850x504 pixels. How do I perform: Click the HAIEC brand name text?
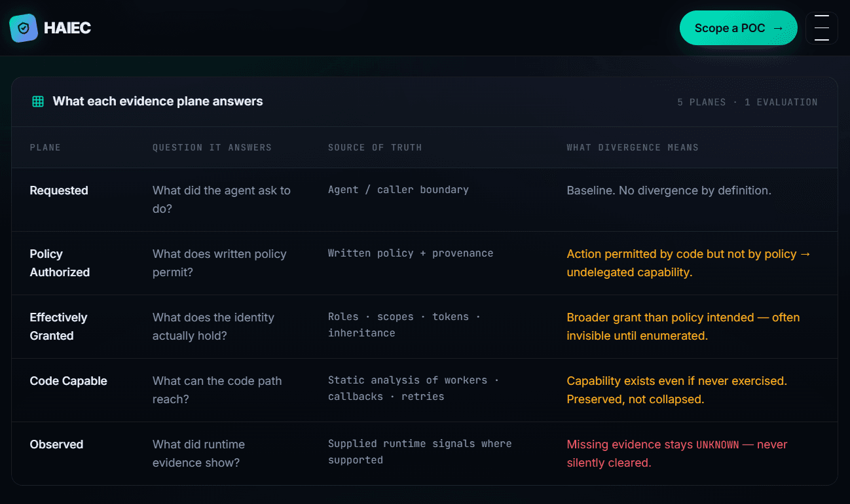[x=67, y=28]
